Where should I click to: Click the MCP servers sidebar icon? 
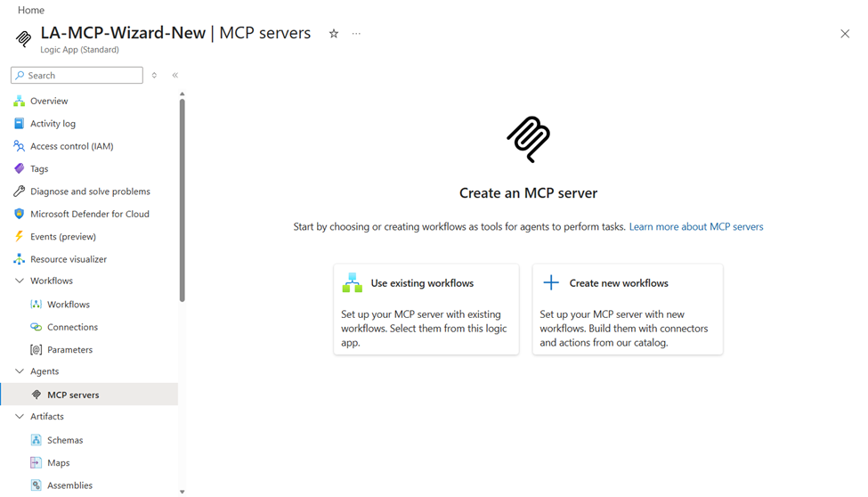tap(36, 395)
